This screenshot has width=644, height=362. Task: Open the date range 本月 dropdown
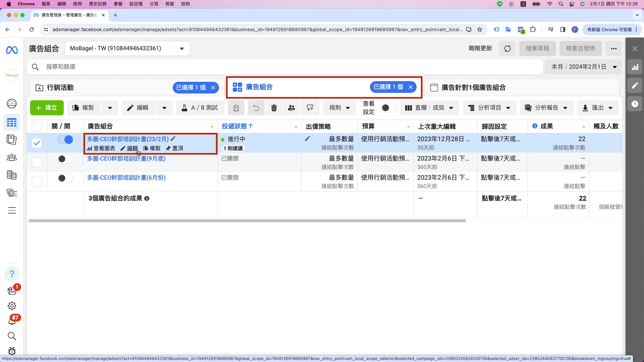584,67
